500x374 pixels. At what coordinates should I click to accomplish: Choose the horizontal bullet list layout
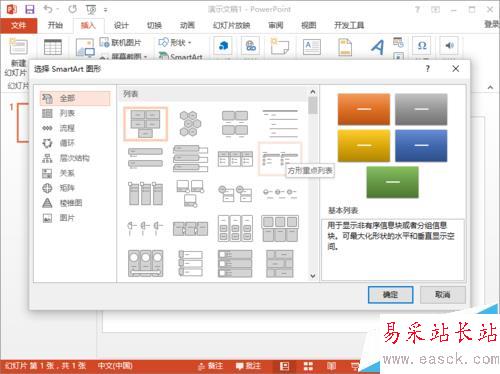click(x=235, y=158)
